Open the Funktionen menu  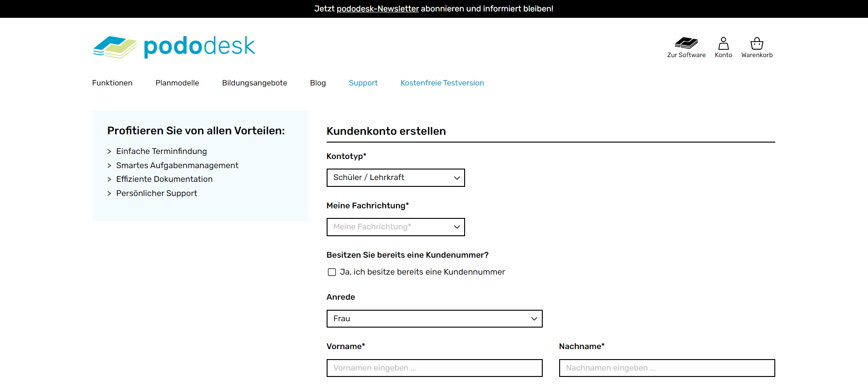click(112, 83)
